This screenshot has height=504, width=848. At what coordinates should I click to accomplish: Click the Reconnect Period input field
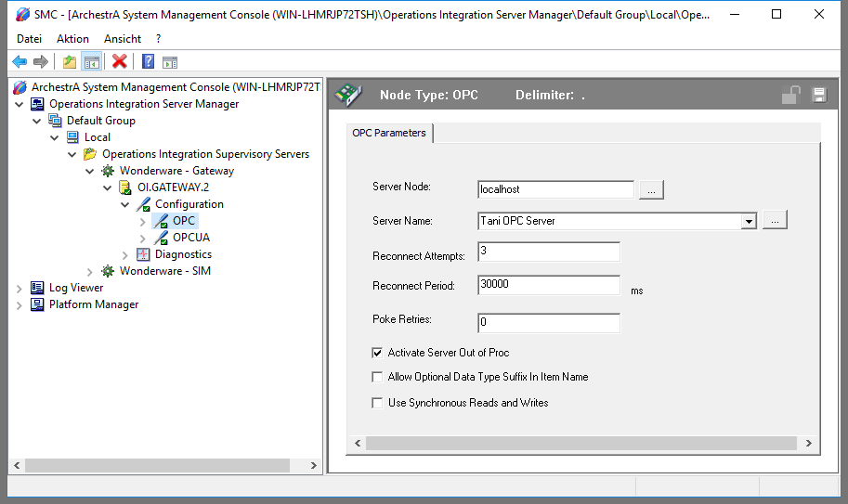coord(548,285)
